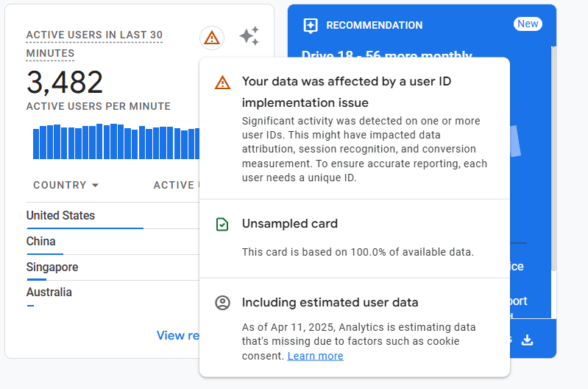The width and height of the screenshot is (588, 389).
Task: Click the Learn more link
Action: 315,356
